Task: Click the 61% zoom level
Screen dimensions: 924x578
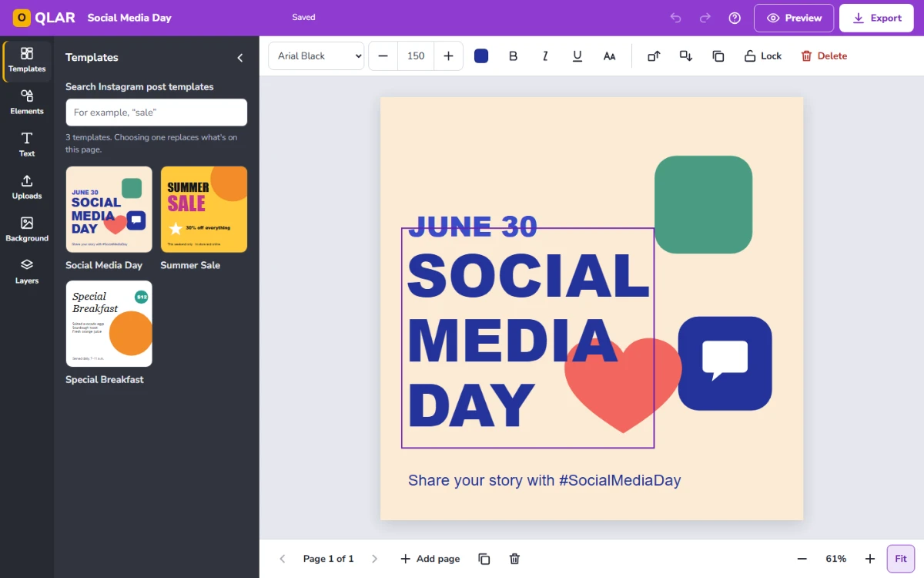Action: [x=836, y=559]
